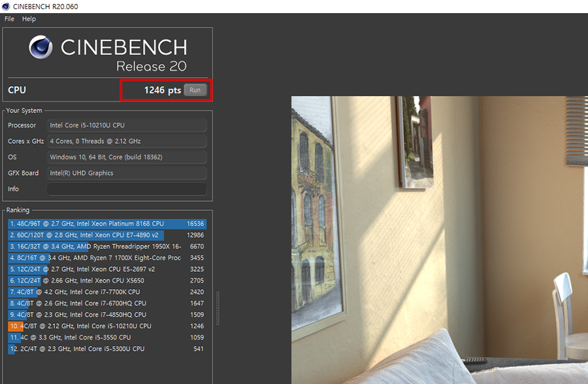
Task: Click the CPU label beside the score
Action: (17, 90)
